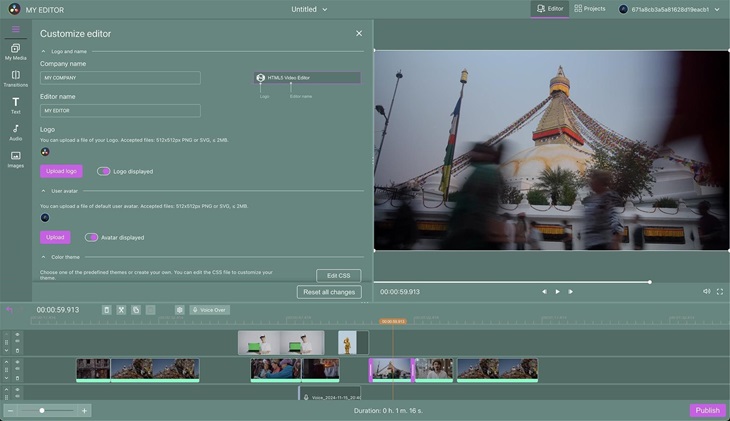Switch to the Projects tab

click(x=590, y=9)
